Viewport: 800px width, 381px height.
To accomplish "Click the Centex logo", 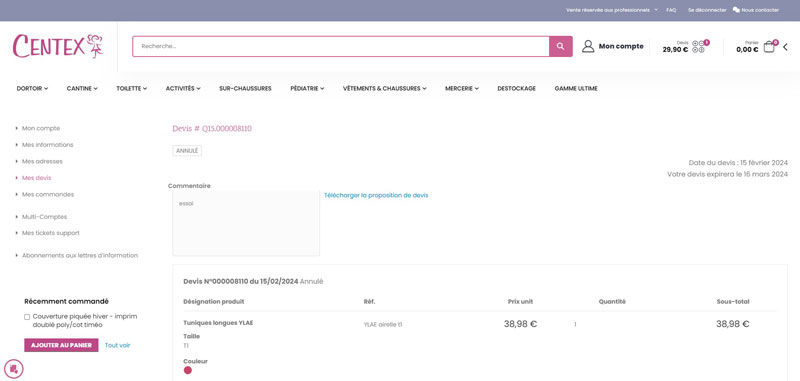I will [58, 46].
